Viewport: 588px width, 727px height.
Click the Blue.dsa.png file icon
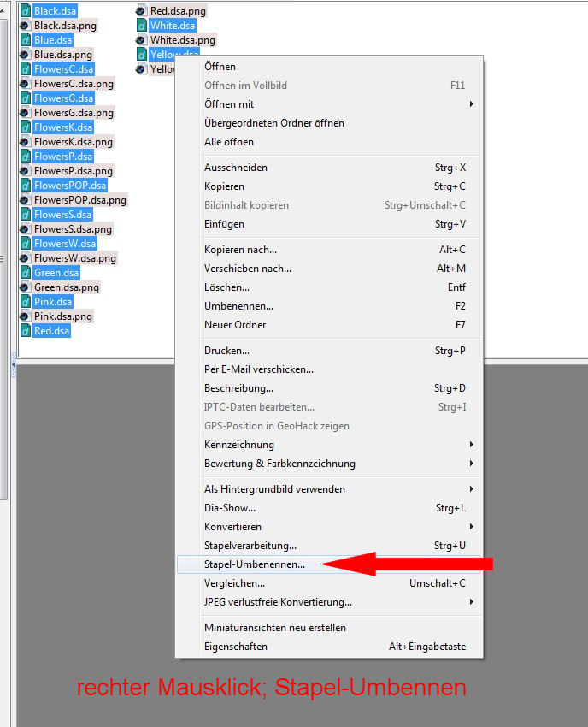(x=25, y=55)
